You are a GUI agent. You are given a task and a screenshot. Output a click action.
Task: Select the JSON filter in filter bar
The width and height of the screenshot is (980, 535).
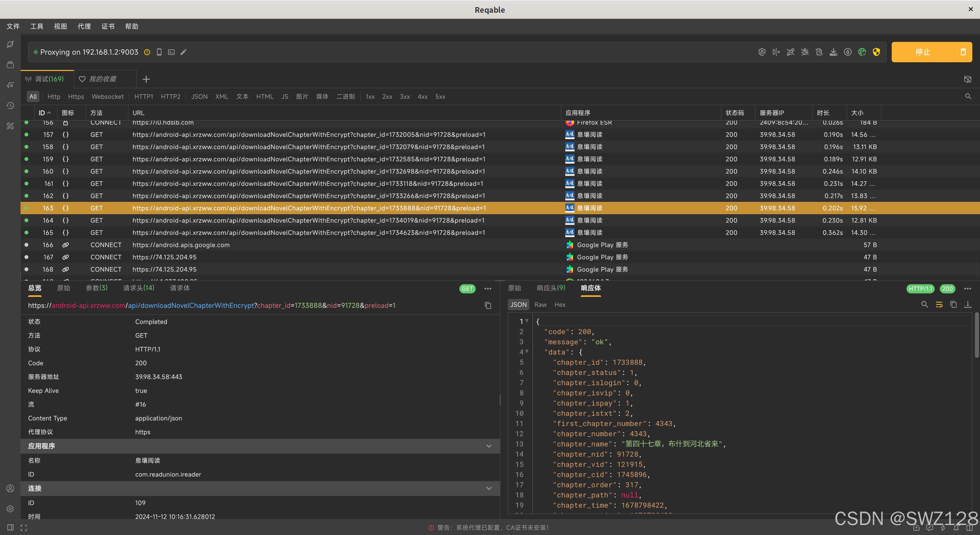point(199,97)
